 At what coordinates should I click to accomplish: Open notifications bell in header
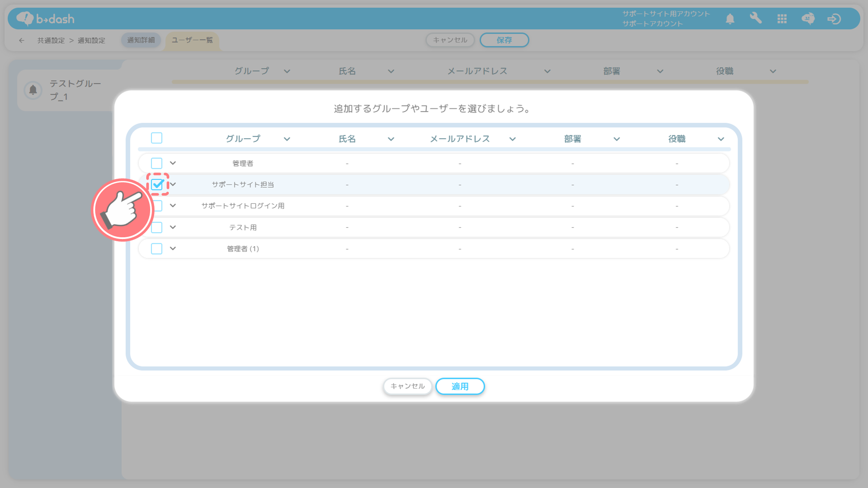pos(730,19)
